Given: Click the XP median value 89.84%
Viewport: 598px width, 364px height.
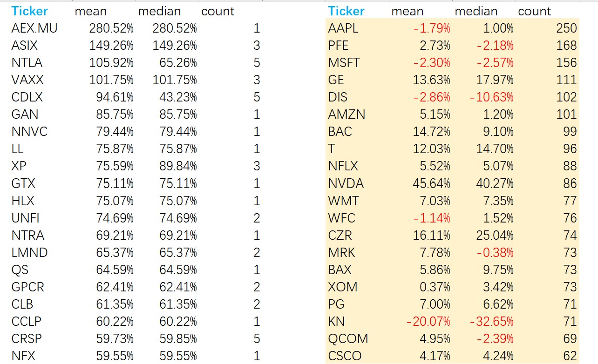Looking at the screenshot, I should (x=175, y=166).
